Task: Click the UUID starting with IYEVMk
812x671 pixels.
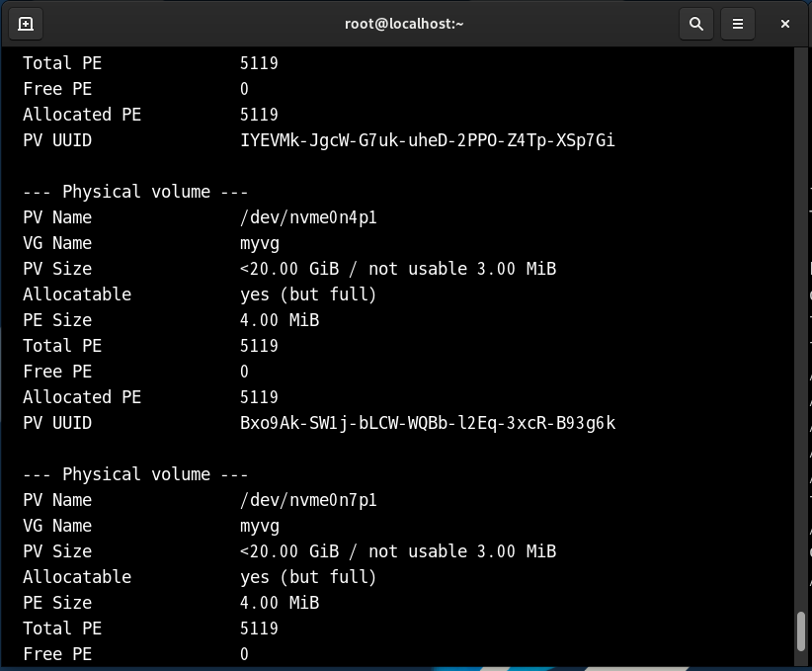Action: (x=427, y=140)
